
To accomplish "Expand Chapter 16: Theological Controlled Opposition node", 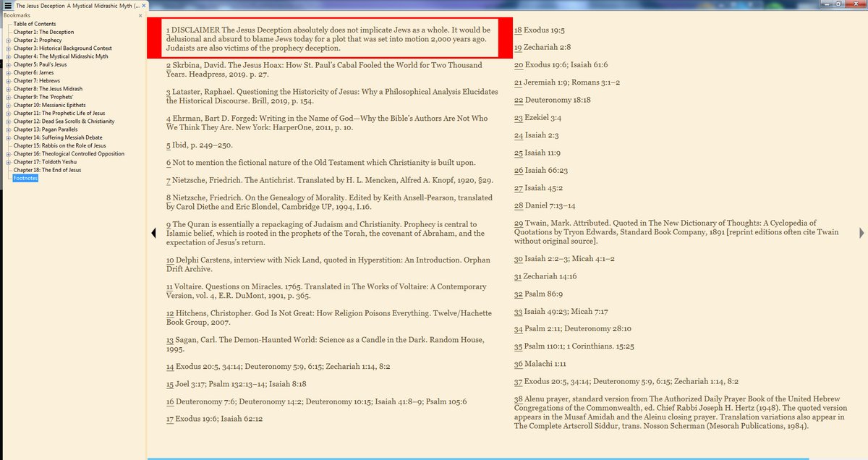I will (x=9, y=153).
